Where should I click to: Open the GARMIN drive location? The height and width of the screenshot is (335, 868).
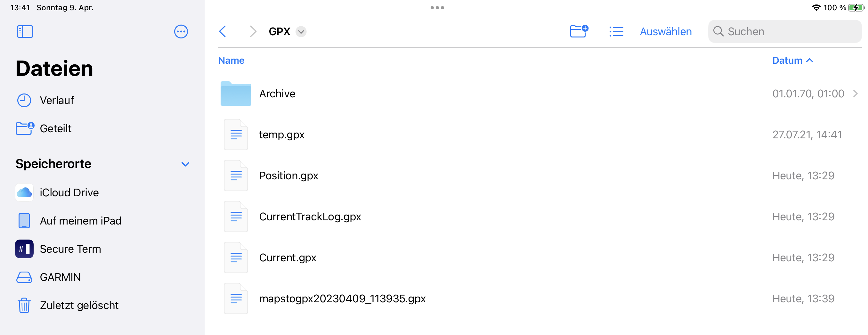[x=60, y=277]
